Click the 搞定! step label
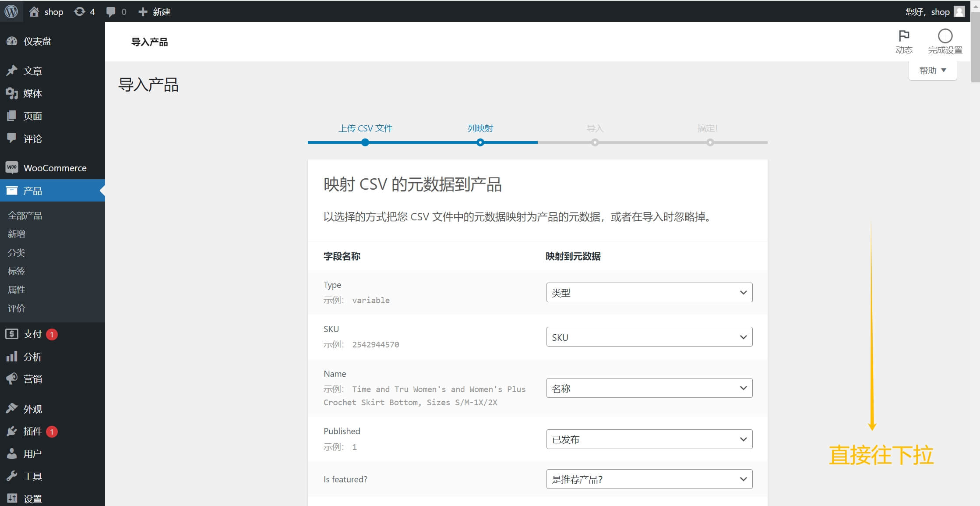This screenshot has height=506, width=980. 708,128
